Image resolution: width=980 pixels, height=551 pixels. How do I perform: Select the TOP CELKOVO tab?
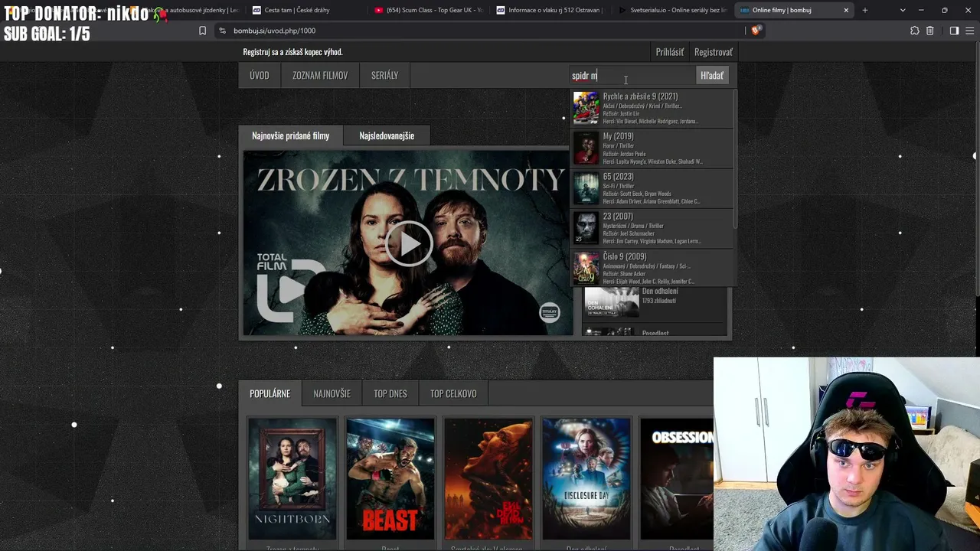point(453,393)
